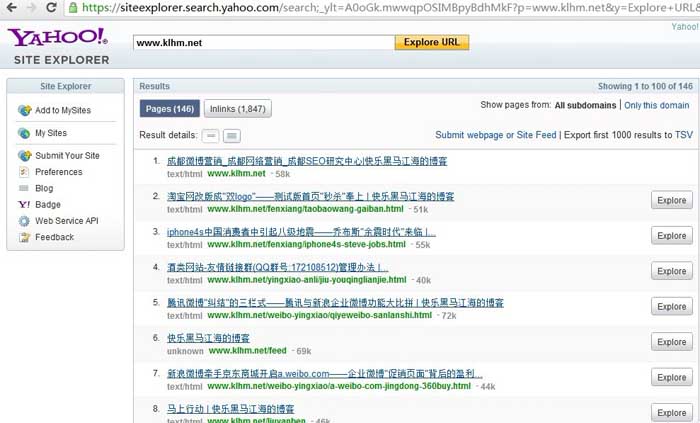Select Only this domain filter
This screenshot has height=423, width=700.
[656, 105]
